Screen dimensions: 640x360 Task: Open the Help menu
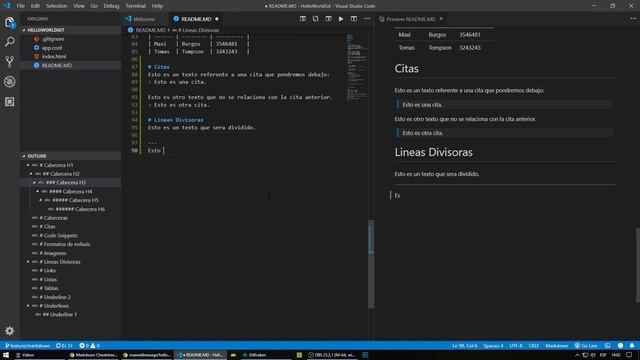click(x=157, y=6)
